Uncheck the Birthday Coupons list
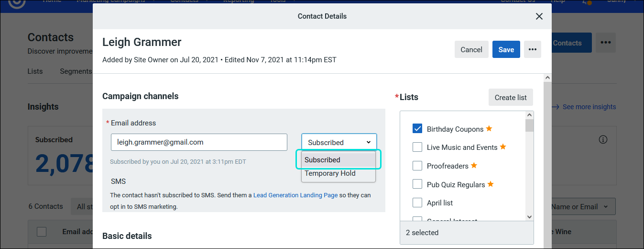 (x=417, y=129)
